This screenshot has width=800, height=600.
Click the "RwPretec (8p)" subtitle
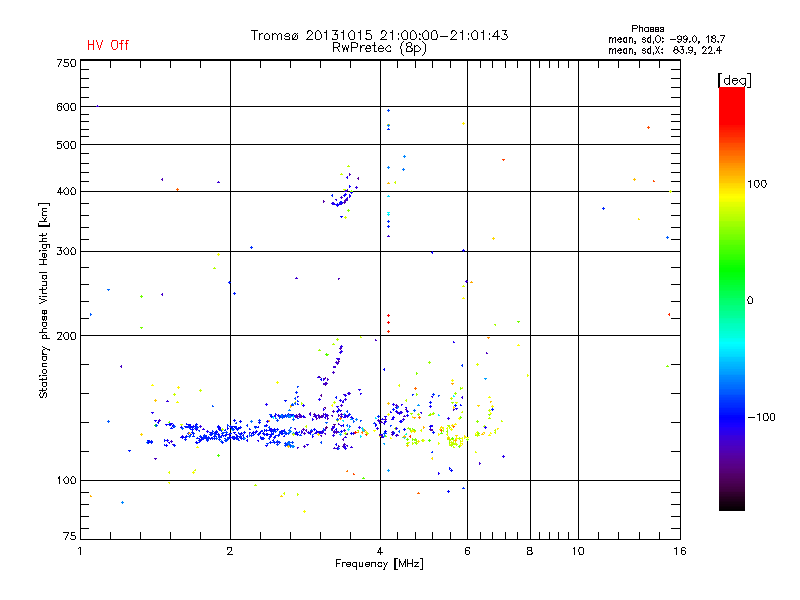379,47
